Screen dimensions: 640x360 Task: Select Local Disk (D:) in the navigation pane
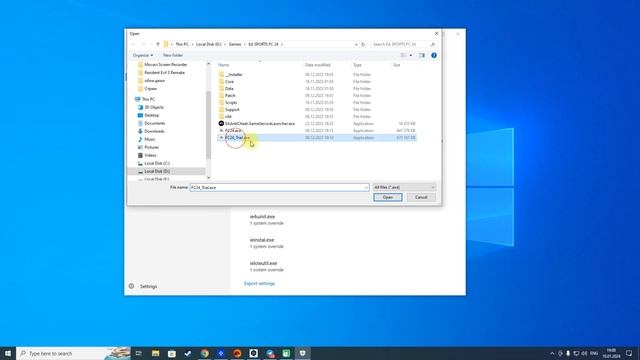click(x=157, y=171)
